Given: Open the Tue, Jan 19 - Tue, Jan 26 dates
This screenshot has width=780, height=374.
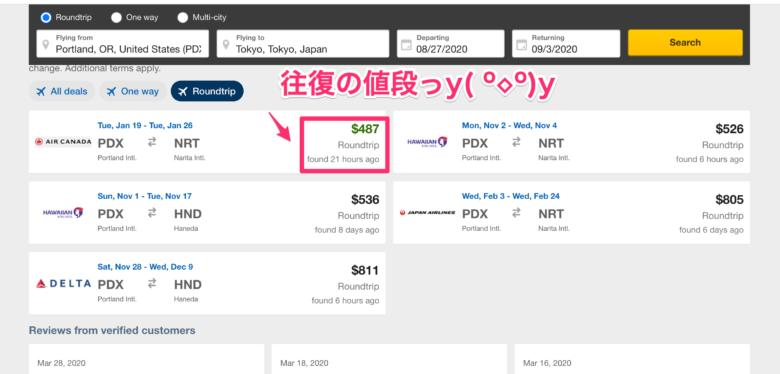Looking at the screenshot, I should [145, 125].
